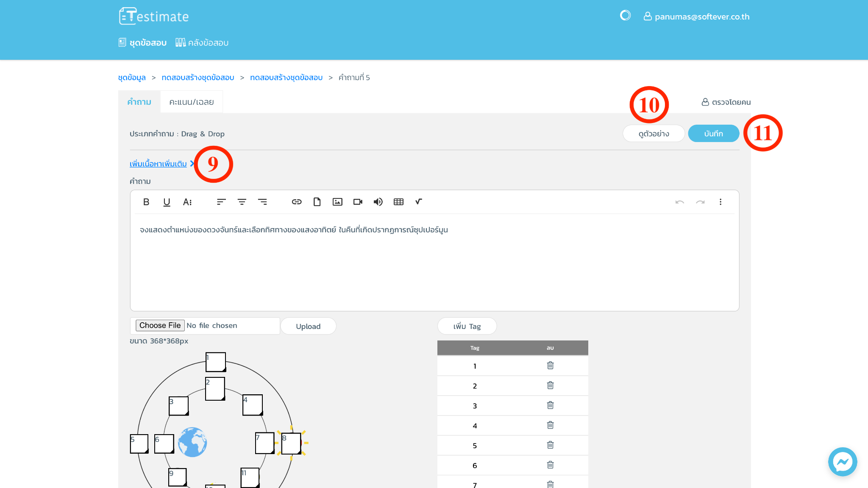The width and height of the screenshot is (868, 488).
Task: Click the บันทึก save button
Action: [713, 134]
